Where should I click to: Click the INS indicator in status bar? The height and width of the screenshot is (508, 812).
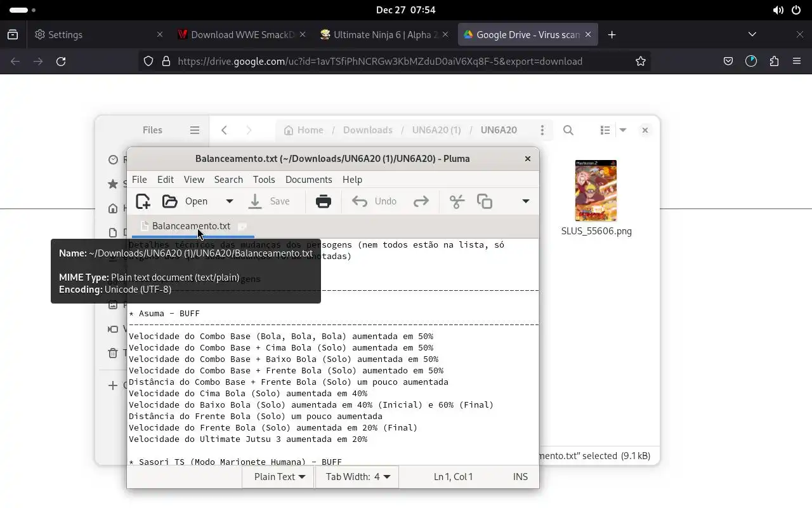(x=520, y=477)
